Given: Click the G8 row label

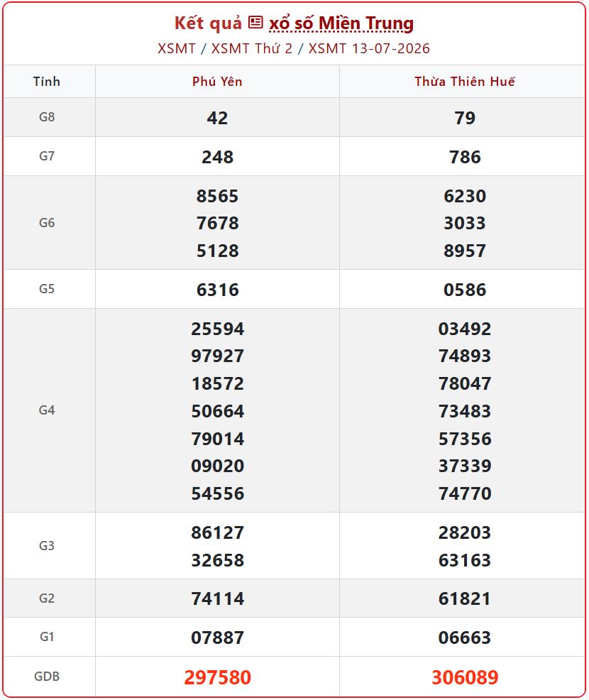Looking at the screenshot, I should pyautogui.click(x=47, y=117).
